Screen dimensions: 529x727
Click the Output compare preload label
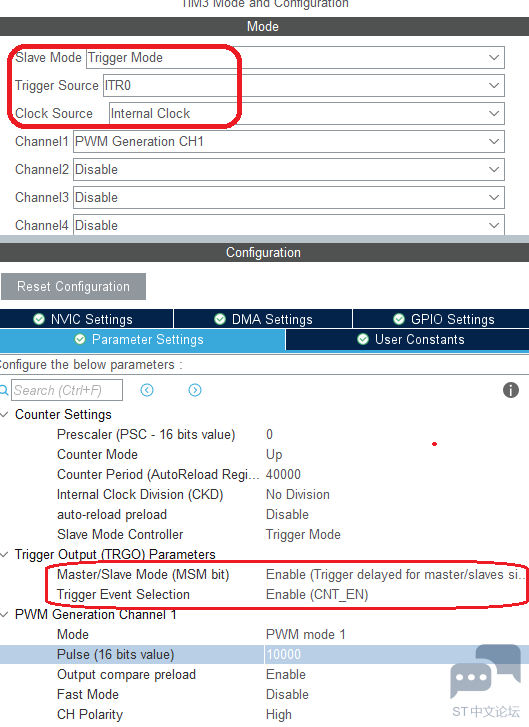click(126, 675)
